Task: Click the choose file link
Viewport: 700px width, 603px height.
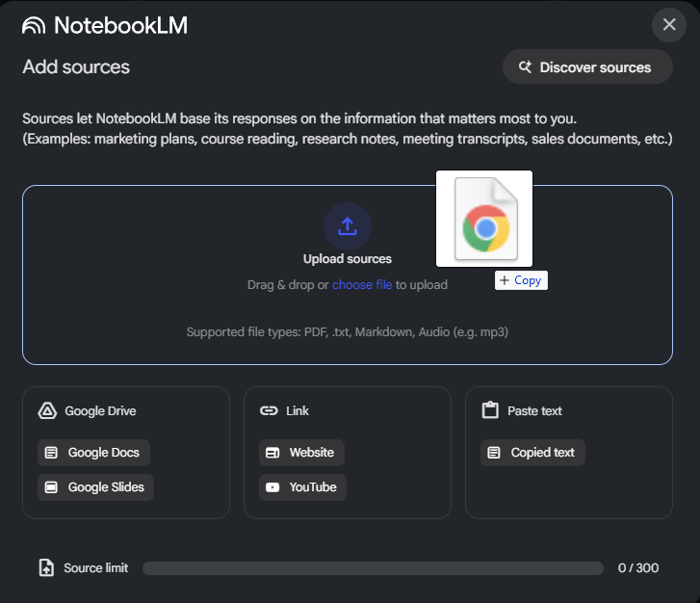Action: tap(362, 284)
